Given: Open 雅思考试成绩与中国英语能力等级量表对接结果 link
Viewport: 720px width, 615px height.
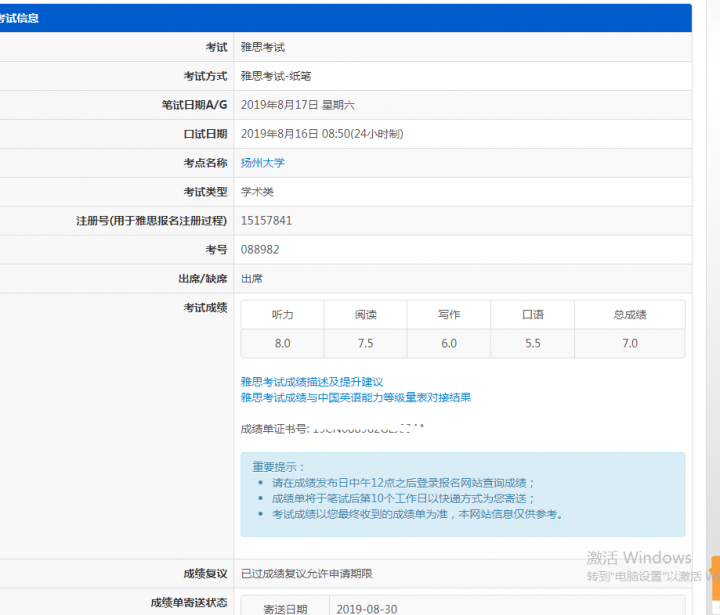Looking at the screenshot, I should coord(355,397).
